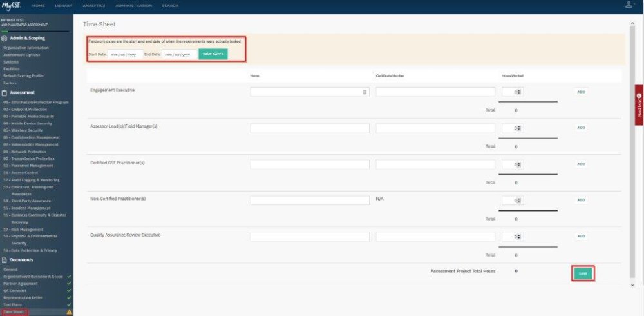The height and width of the screenshot is (316, 644).
Task: Open Representation Letter document
Action: [23, 297]
